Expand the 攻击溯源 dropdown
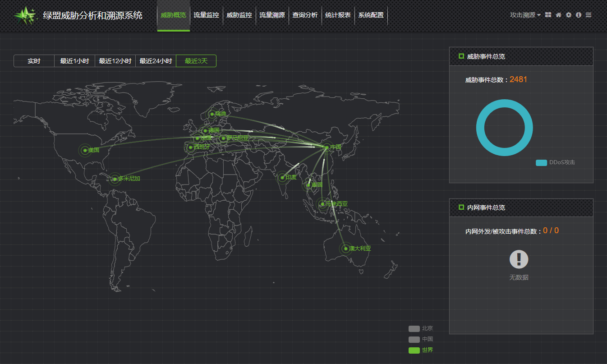This screenshot has height=364, width=607. pos(525,15)
